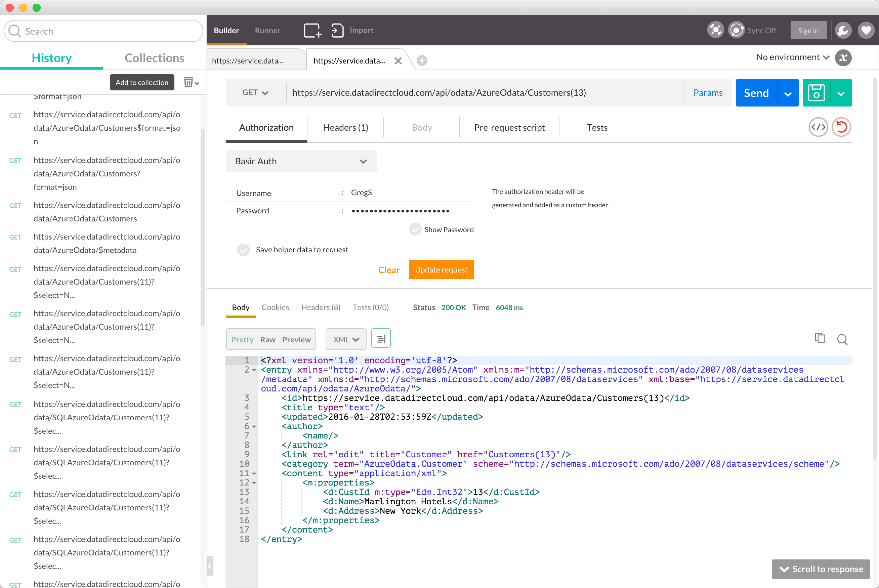Click the Update request button
Viewport: 879px width, 588px height.
pyautogui.click(x=442, y=269)
